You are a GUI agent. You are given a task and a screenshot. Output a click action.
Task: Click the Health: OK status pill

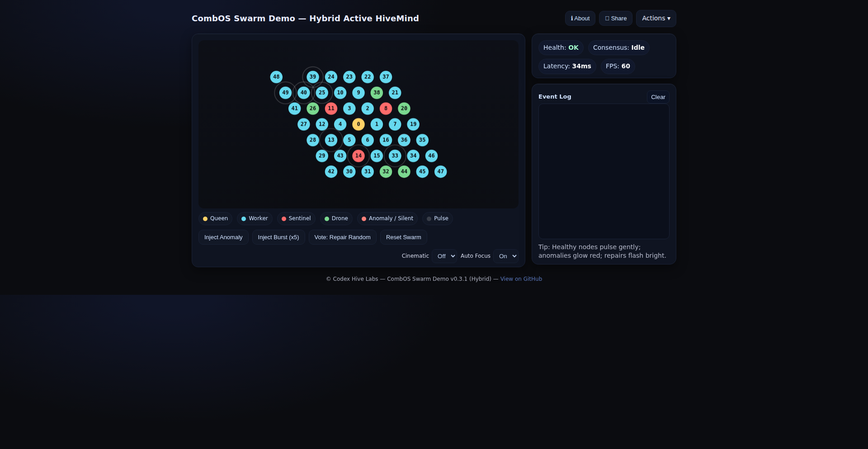[x=561, y=48]
